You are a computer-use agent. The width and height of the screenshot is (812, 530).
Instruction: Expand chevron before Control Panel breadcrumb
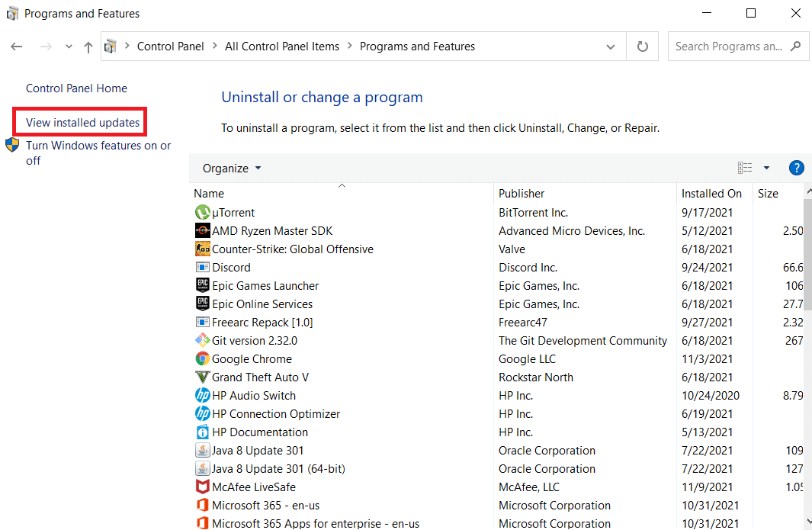(127, 46)
